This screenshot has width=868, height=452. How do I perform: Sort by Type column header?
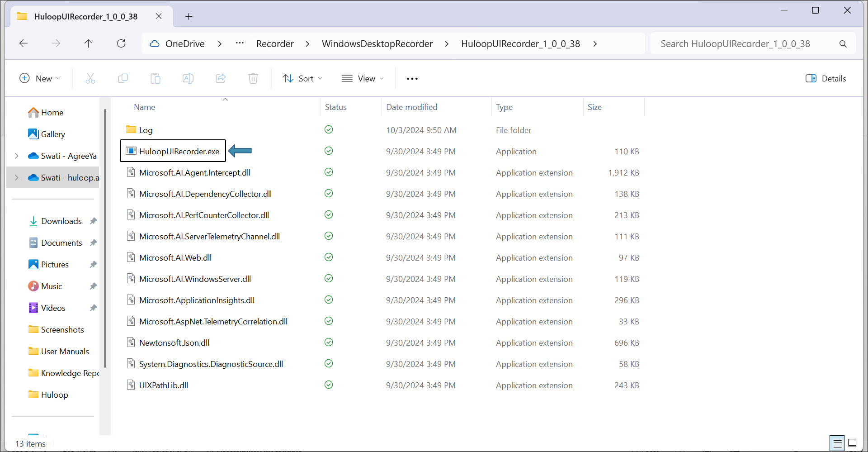pyautogui.click(x=504, y=107)
